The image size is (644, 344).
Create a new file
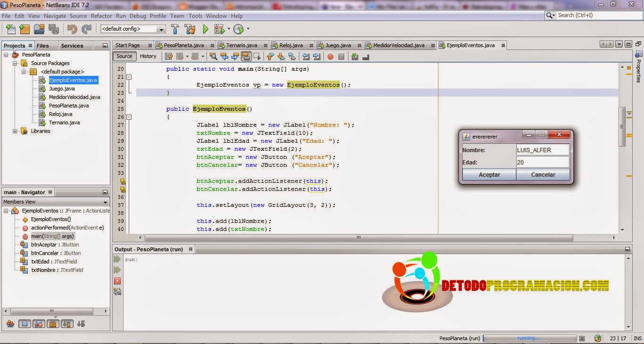coord(10,29)
